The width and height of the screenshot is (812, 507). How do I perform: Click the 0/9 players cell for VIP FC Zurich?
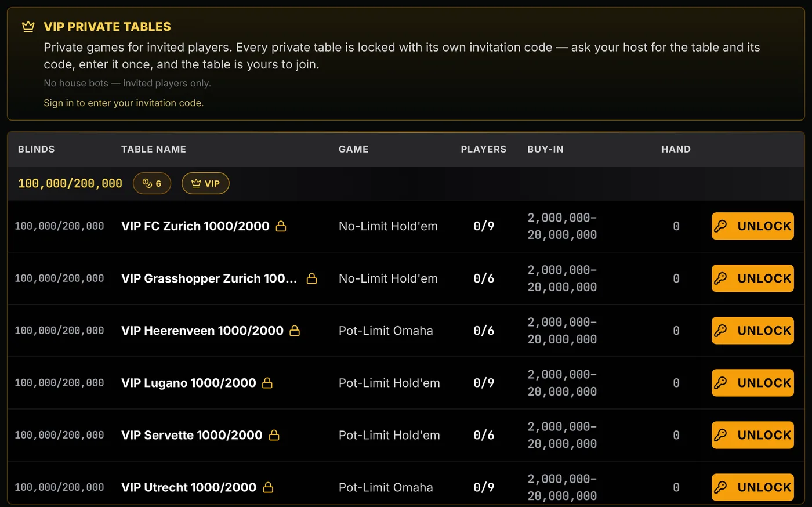[x=484, y=226]
